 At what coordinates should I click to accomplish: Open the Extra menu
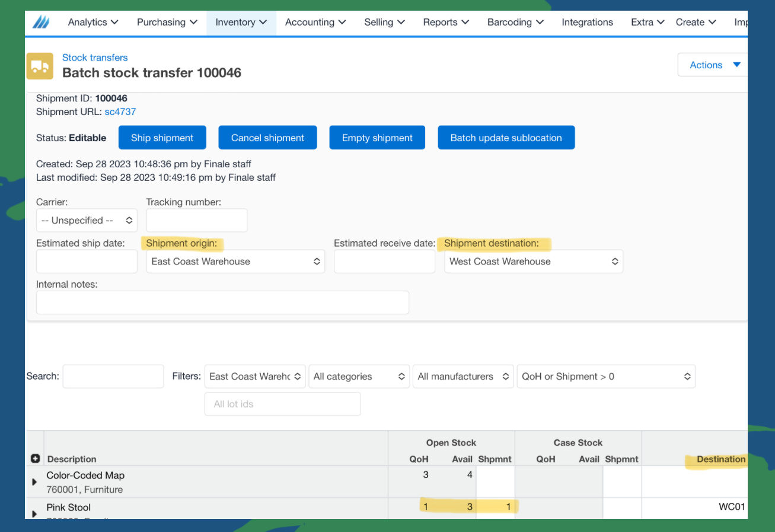pyautogui.click(x=648, y=22)
